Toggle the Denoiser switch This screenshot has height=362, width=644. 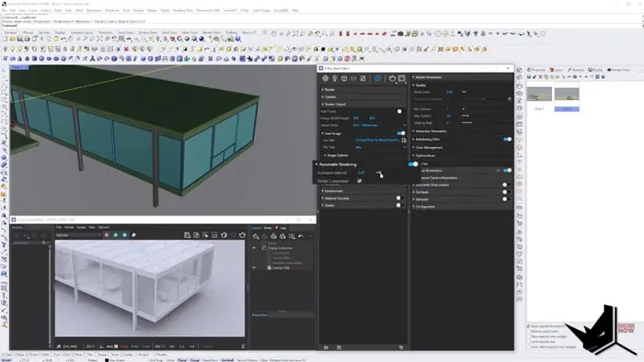point(506,199)
